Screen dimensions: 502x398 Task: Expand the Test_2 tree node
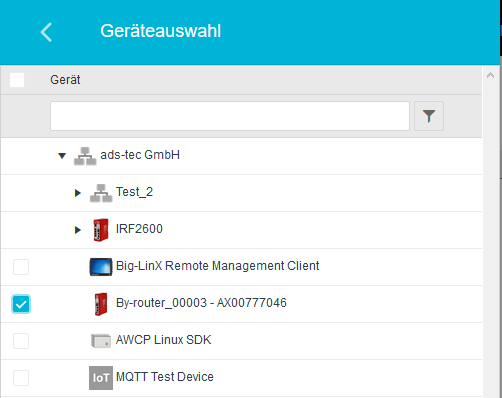point(78,193)
